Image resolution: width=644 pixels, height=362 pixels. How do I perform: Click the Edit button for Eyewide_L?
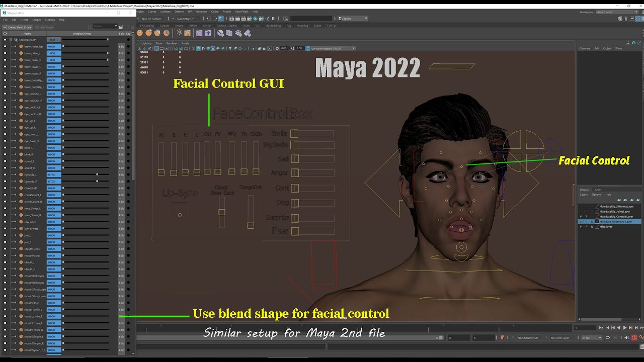click(121, 174)
